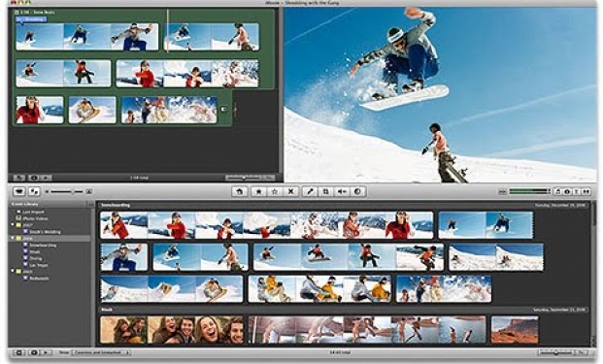Select Las Vegas event in sidebar
Screen dimensions: 603x364
pos(39,265)
